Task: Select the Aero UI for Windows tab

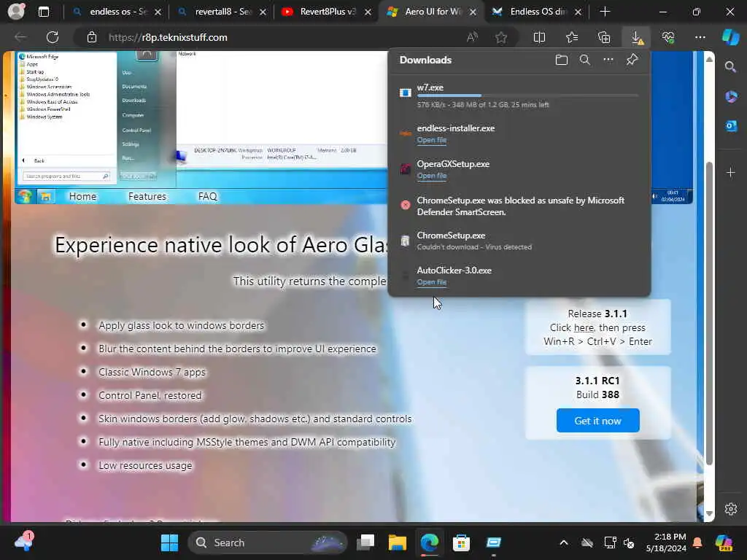Action: [x=431, y=12]
